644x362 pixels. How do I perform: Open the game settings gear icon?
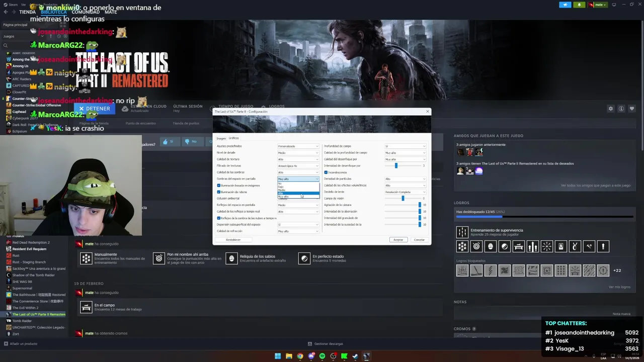(611, 109)
